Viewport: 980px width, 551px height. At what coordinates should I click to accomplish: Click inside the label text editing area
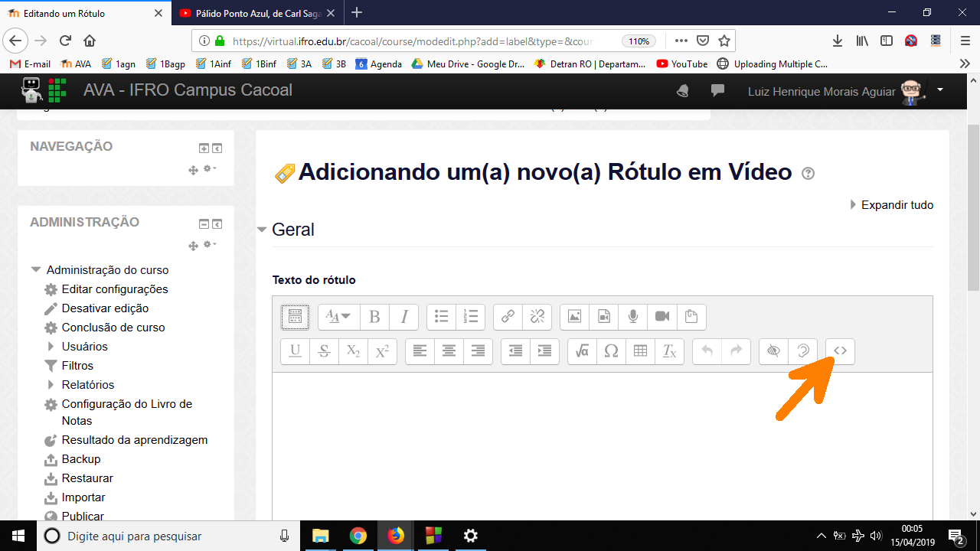click(602, 444)
